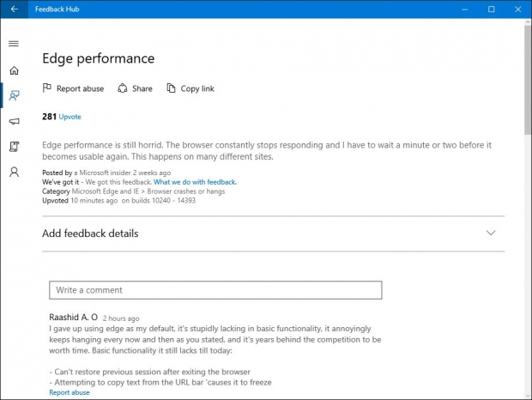The image size is (532, 400).
Task: Share this feedback post
Action: [x=135, y=88]
